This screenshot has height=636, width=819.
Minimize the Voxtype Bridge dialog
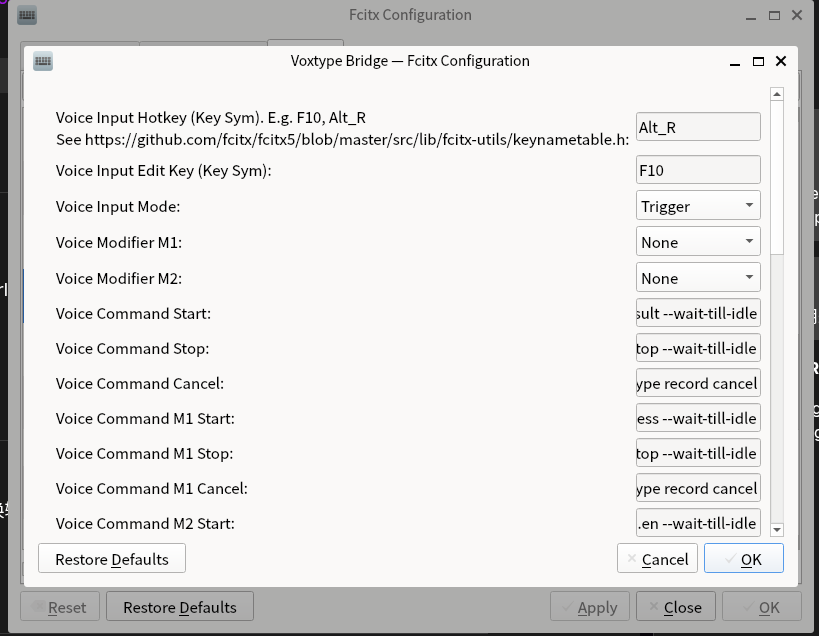[735, 61]
